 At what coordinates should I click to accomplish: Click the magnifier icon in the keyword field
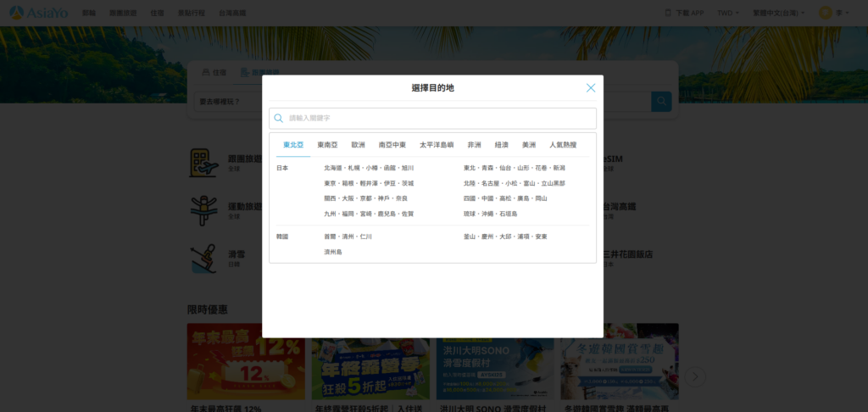278,119
